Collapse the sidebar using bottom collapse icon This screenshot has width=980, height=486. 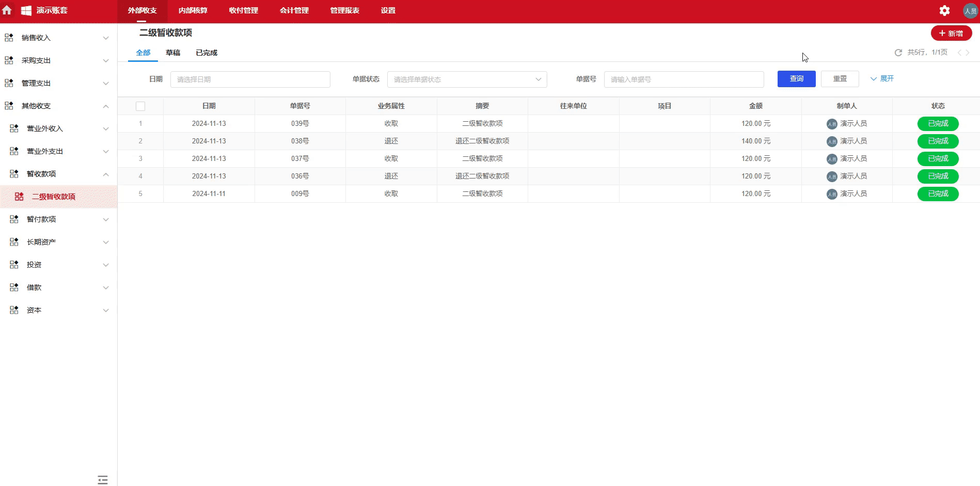[102, 480]
